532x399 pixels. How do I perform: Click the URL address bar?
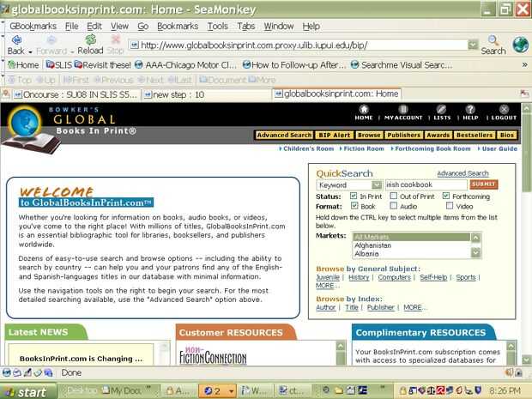pos(298,45)
